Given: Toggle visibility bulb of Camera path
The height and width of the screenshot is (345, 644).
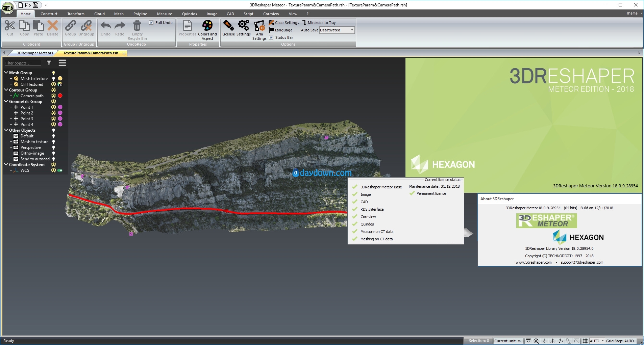Looking at the screenshot, I should point(53,96).
